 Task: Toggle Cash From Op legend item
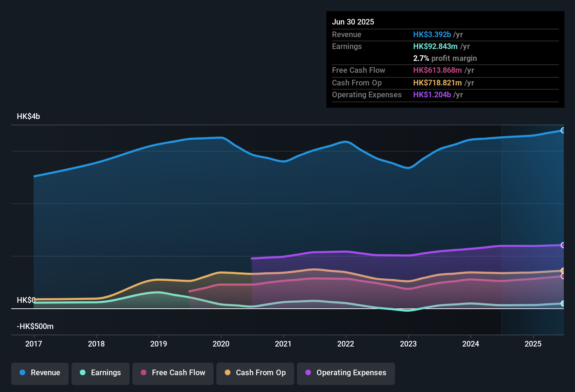(x=255, y=373)
